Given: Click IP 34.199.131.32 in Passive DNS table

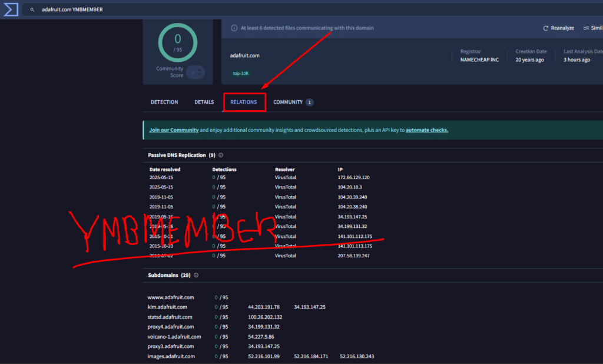Looking at the screenshot, I should click(352, 226).
